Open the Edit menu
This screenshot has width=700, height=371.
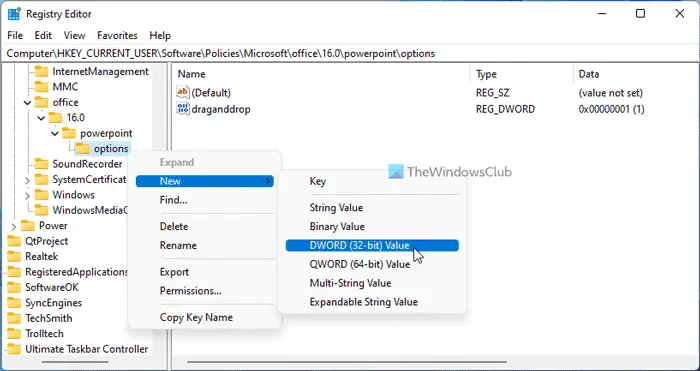point(43,35)
